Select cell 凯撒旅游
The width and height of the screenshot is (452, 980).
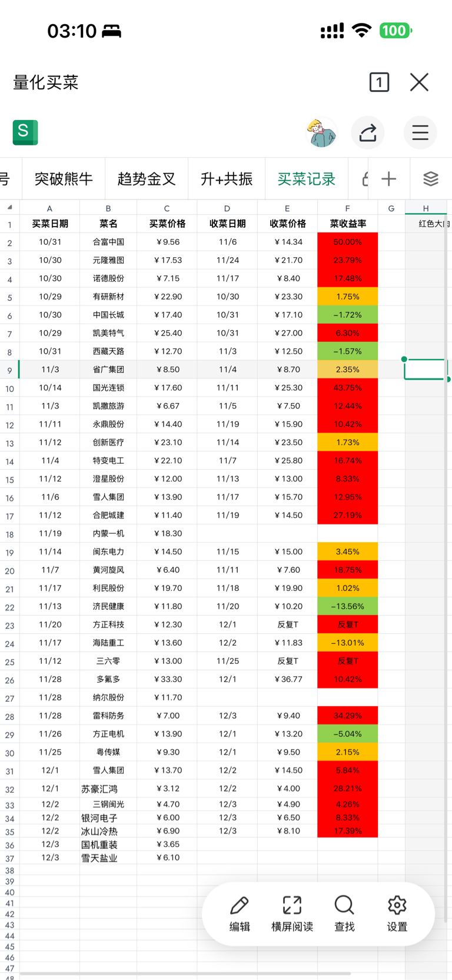point(108,406)
